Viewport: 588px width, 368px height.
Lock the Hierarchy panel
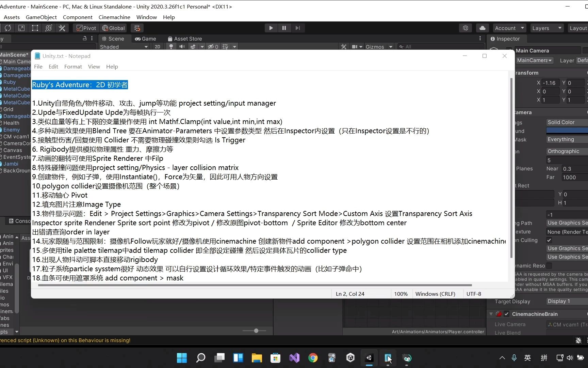pos(84,39)
